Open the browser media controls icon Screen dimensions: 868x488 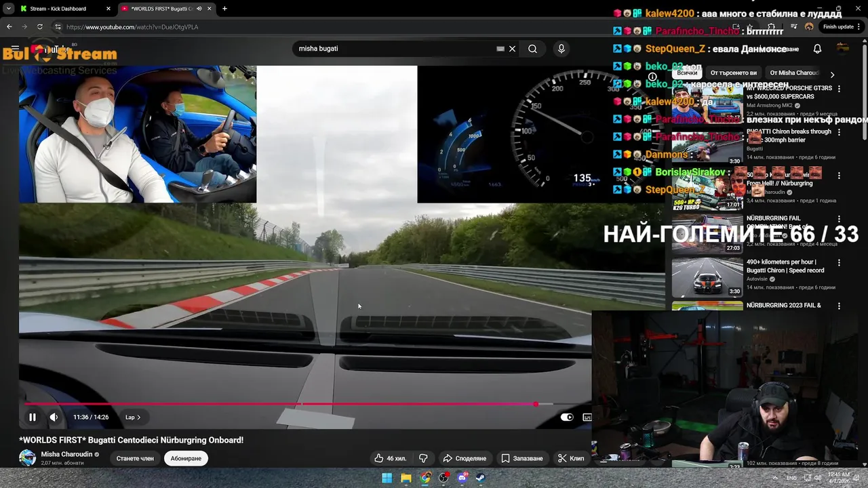pyautogui.click(x=794, y=27)
